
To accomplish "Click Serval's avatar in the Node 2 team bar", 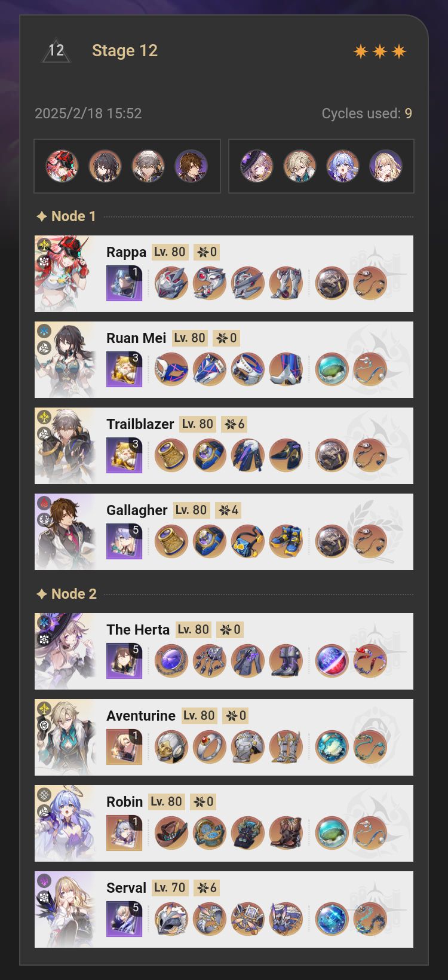I will click(x=386, y=166).
